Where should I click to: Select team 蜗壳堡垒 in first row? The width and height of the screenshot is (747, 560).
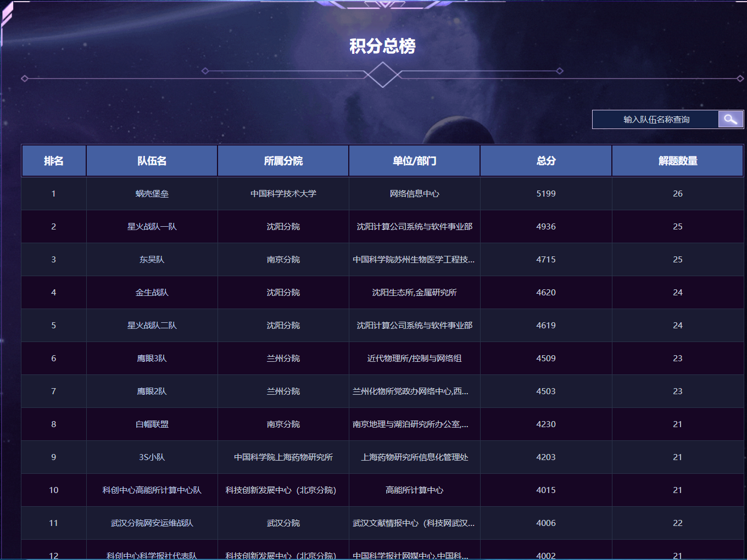click(152, 194)
